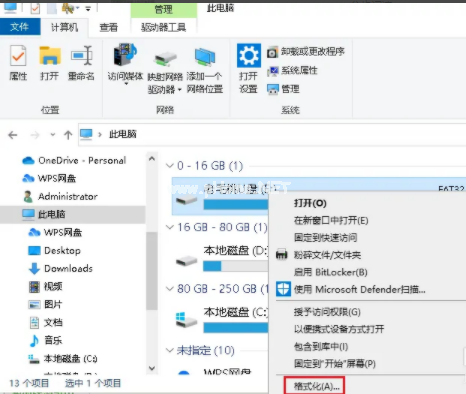Choose 在新窗口中打开(E) in the context menu
Image resolution: width=466 pixels, height=394 pixels.
tap(331, 221)
